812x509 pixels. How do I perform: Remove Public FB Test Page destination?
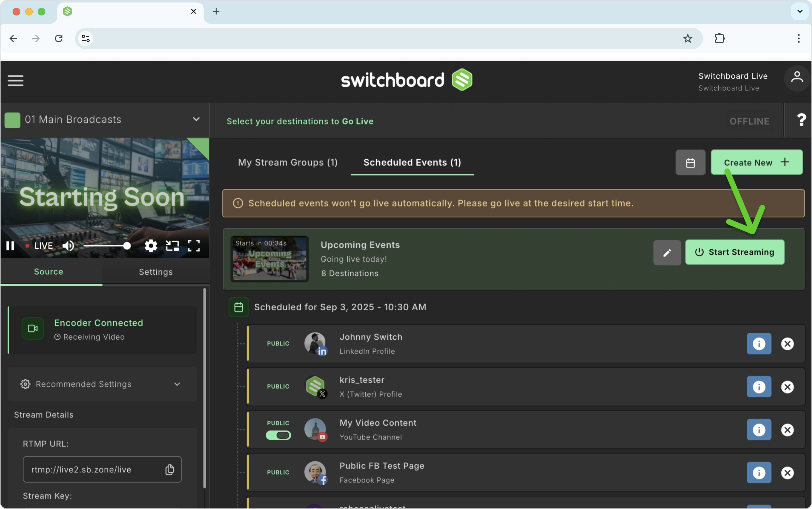tap(787, 473)
